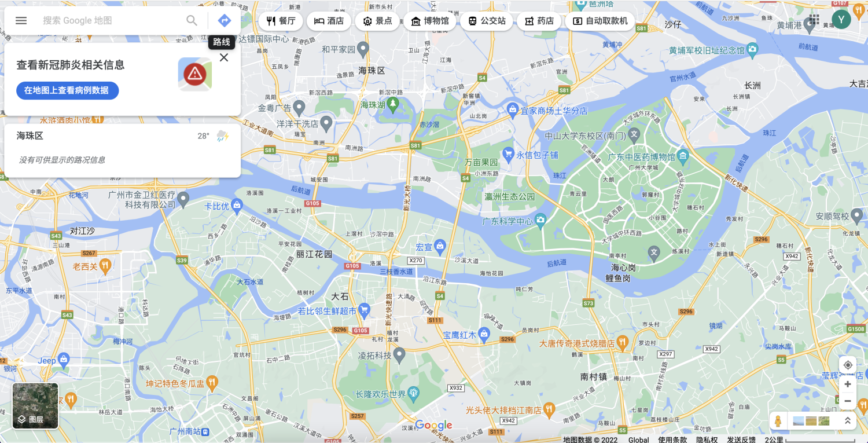This screenshot has height=443, width=868.
Task: Close the COVID-19 info card
Action: pyautogui.click(x=224, y=57)
